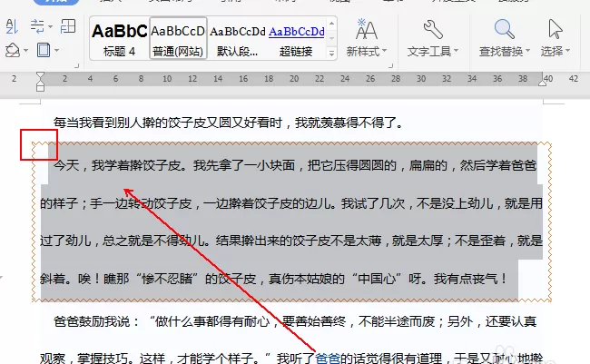Click the first-line indent marker on ruler

[40, 75]
